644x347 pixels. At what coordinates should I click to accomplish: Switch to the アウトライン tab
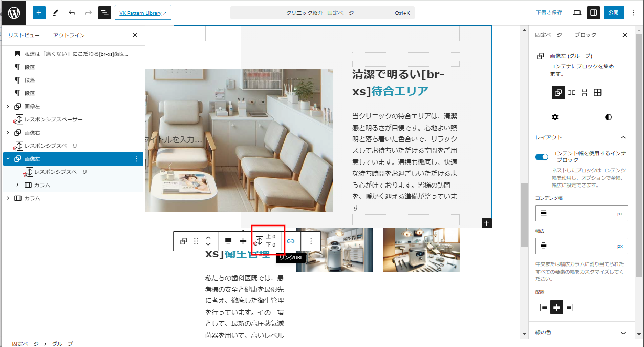point(69,35)
